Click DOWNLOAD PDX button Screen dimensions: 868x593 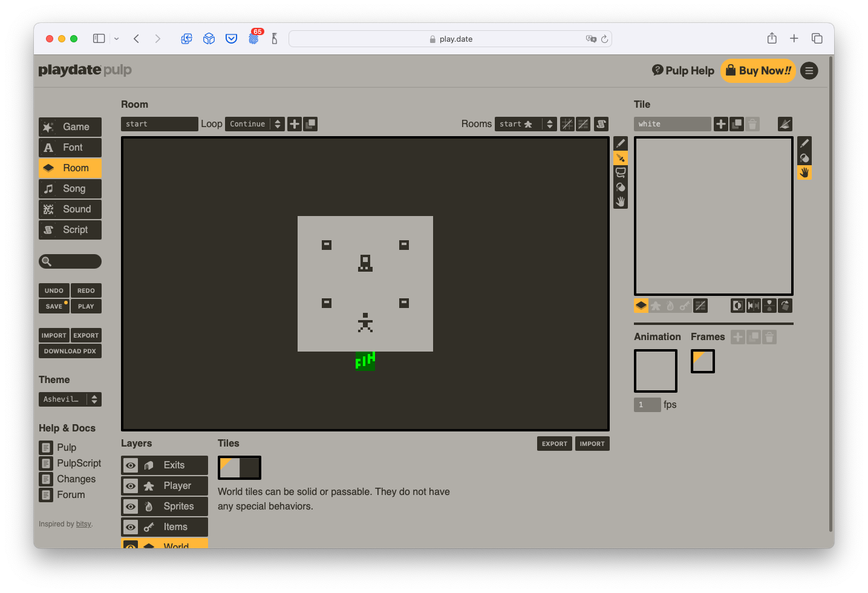tap(70, 351)
